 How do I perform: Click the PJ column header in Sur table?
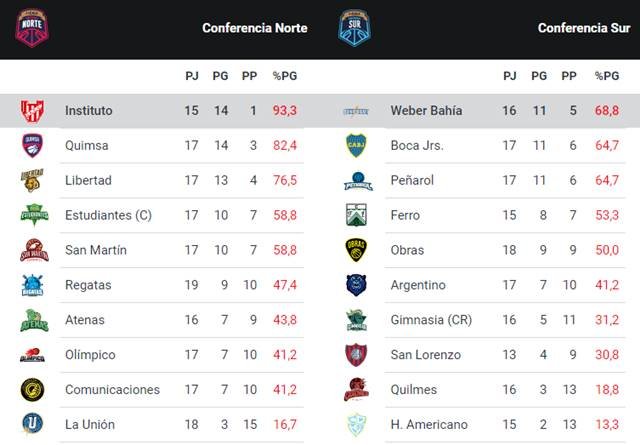point(509,75)
